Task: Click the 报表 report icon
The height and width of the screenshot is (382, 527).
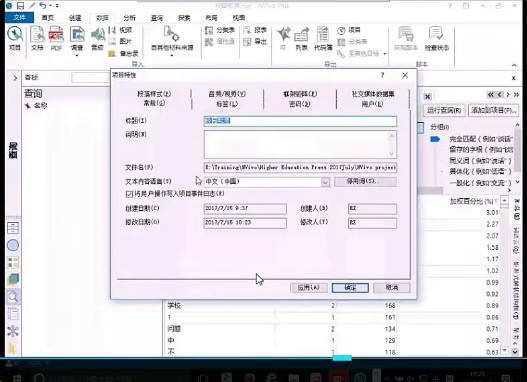Action: (x=255, y=30)
